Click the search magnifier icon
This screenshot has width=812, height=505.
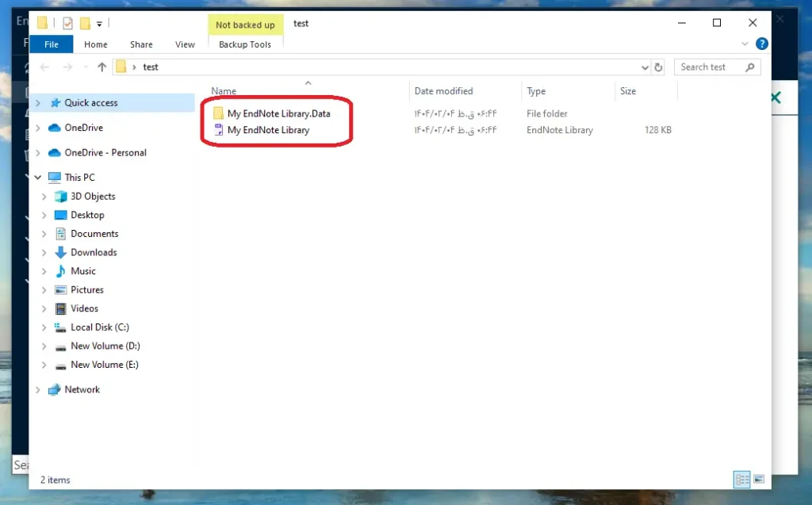(750, 67)
